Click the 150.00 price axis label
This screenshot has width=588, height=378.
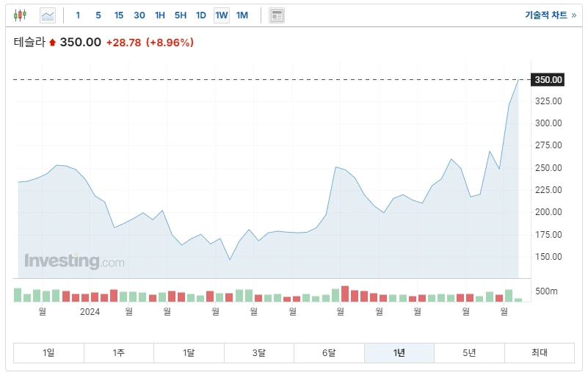[548, 257]
